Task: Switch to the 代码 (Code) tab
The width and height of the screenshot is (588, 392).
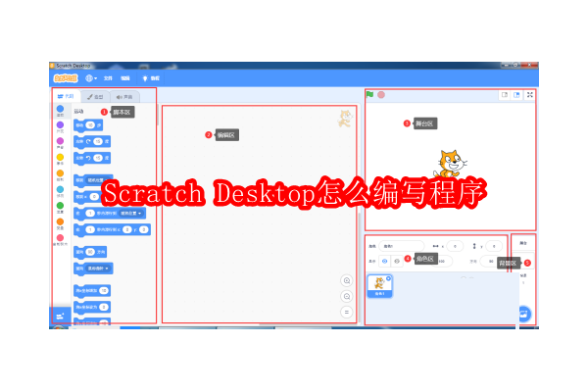Action: coord(66,96)
